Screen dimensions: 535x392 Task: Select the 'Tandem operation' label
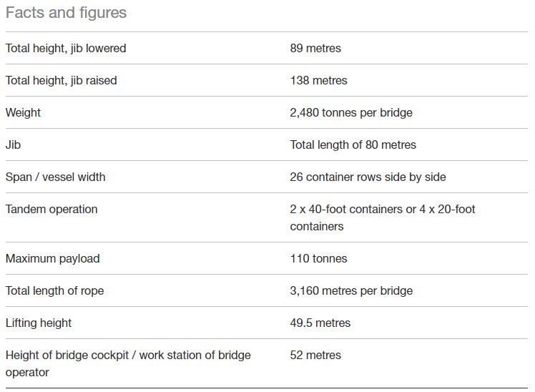click(51, 209)
